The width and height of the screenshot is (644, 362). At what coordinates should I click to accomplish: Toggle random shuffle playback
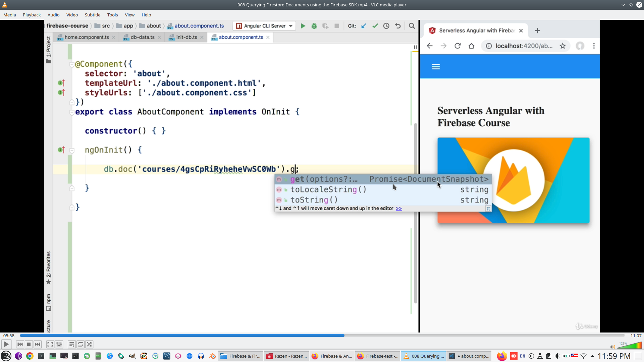click(x=89, y=344)
